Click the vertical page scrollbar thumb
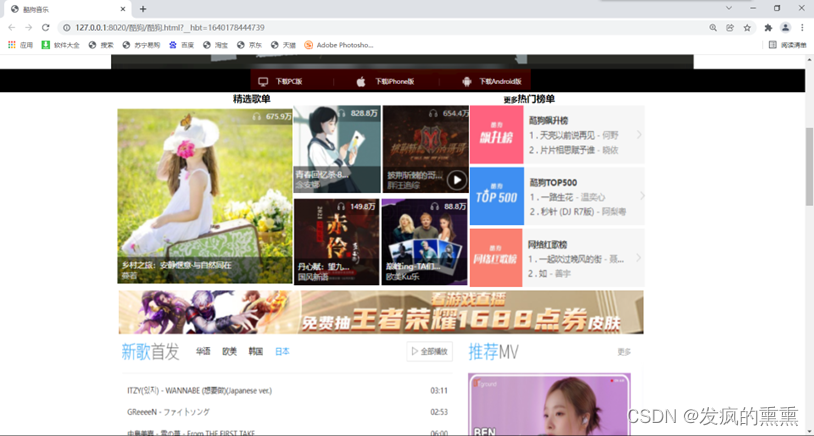 (x=809, y=166)
